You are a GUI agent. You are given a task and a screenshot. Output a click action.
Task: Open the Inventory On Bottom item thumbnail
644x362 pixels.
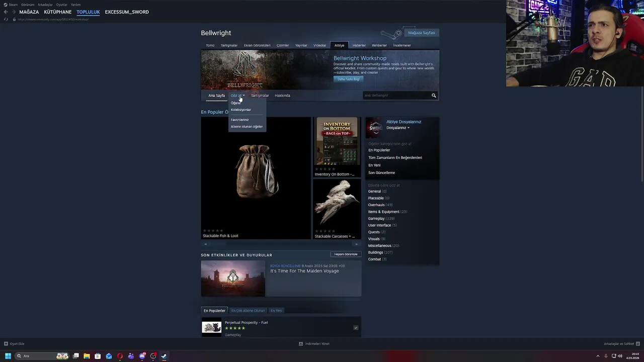(337, 141)
